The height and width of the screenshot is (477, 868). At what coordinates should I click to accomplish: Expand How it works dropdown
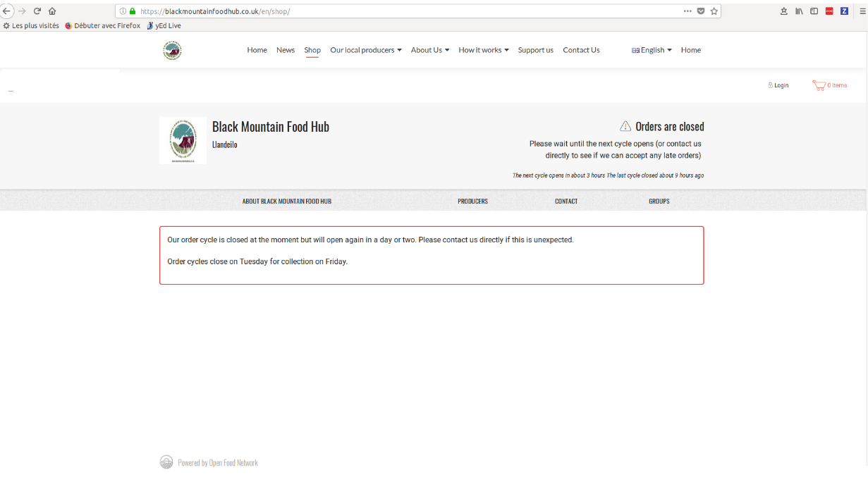click(x=484, y=50)
